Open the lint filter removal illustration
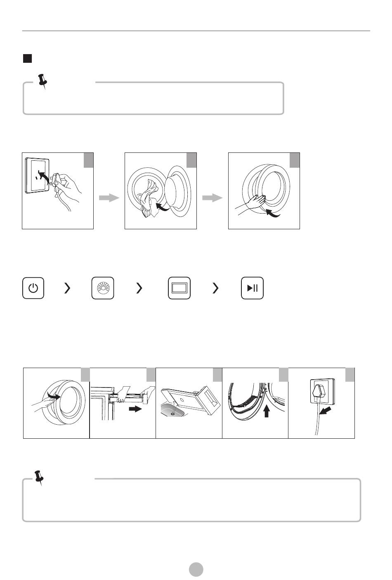Screen dimensions: 392x580 click(255, 403)
